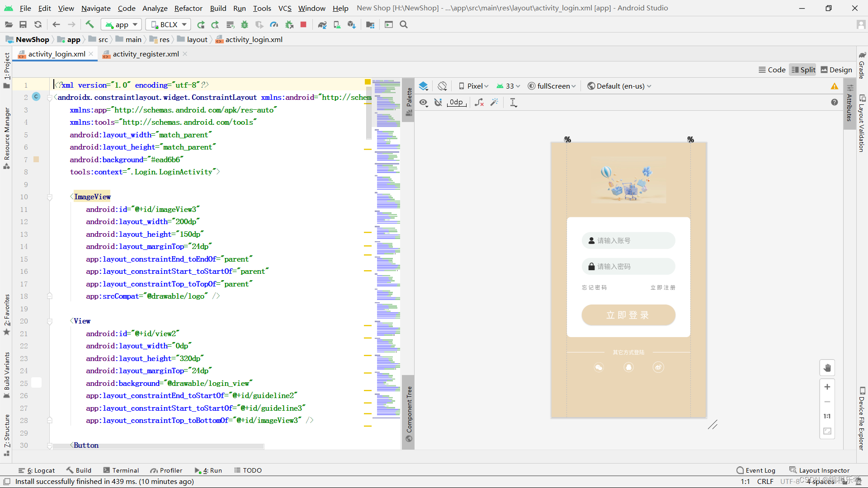The height and width of the screenshot is (488, 868).
Task: Click the #ead6b6 color swatch in the line 7 gutter
Action: 36,160
